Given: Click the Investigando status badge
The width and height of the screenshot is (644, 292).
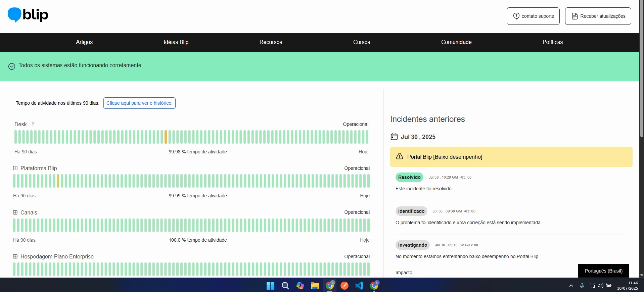Looking at the screenshot, I should tap(413, 245).
